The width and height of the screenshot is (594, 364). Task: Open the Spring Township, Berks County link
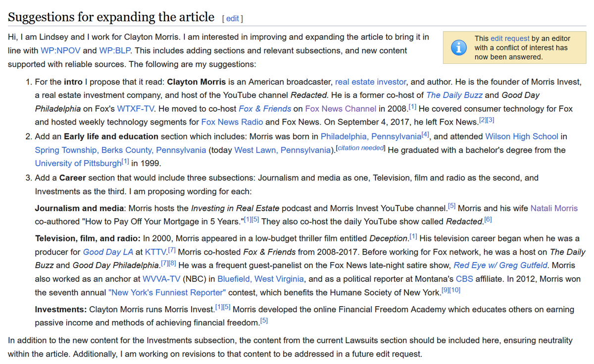coord(120,150)
